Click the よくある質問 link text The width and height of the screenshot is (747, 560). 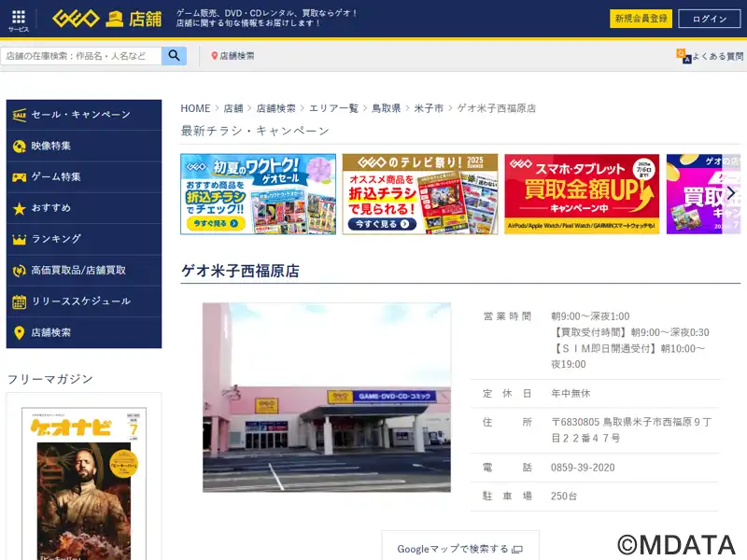coord(717,56)
